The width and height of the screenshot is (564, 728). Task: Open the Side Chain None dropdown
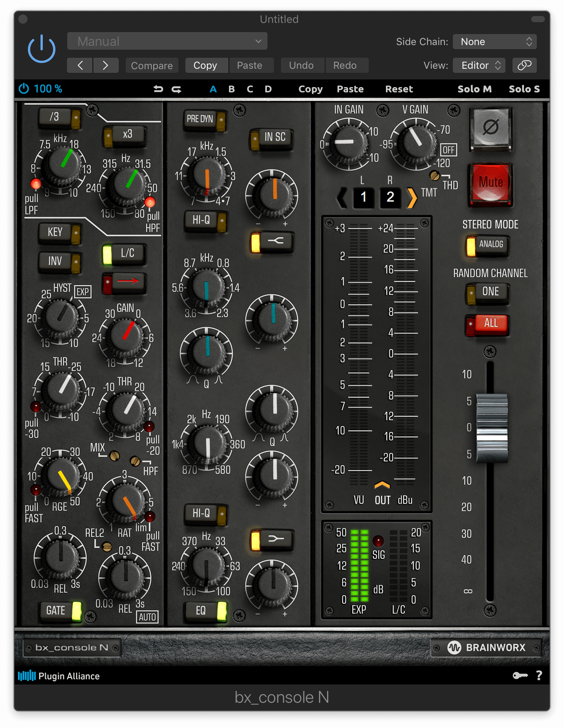[x=494, y=42]
